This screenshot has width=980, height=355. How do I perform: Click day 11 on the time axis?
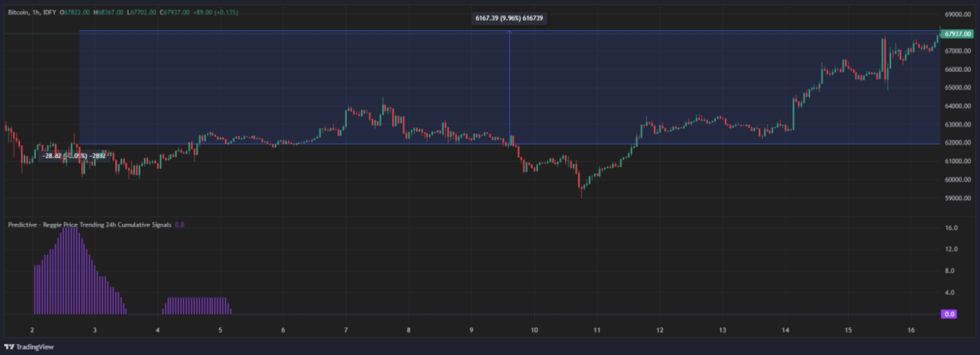597,330
